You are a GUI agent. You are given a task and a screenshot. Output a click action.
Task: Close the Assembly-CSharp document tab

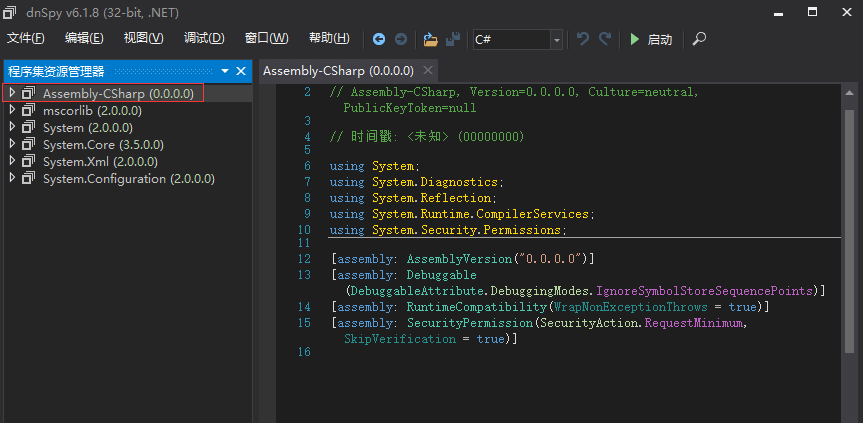(427, 71)
